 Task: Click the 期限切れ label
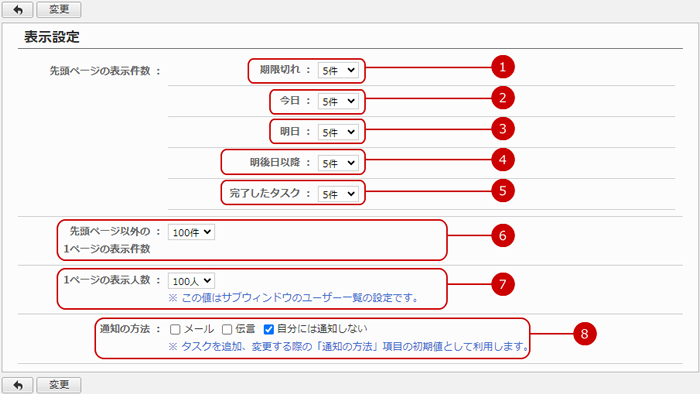[280, 70]
